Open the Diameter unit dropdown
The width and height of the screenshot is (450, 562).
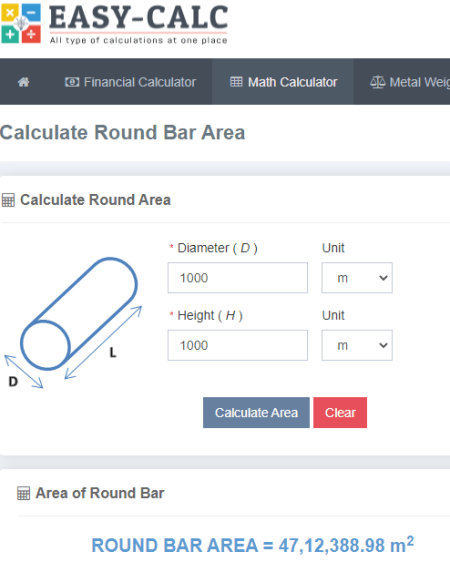[x=357, y=278]
